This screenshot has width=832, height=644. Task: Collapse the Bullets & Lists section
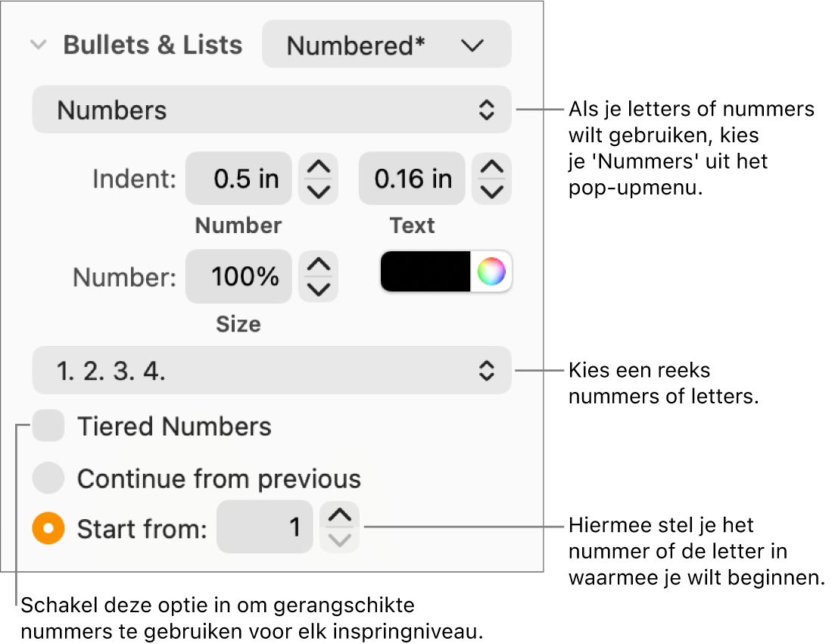click(x=37, y=45)
